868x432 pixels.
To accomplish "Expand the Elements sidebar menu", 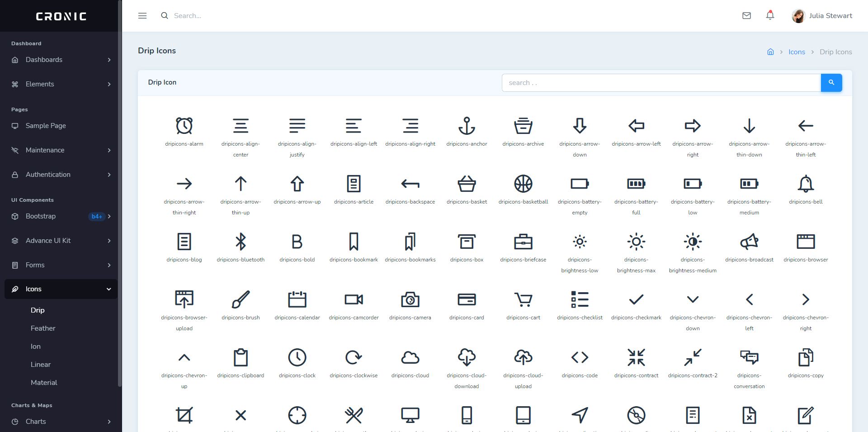I will 61,84.
